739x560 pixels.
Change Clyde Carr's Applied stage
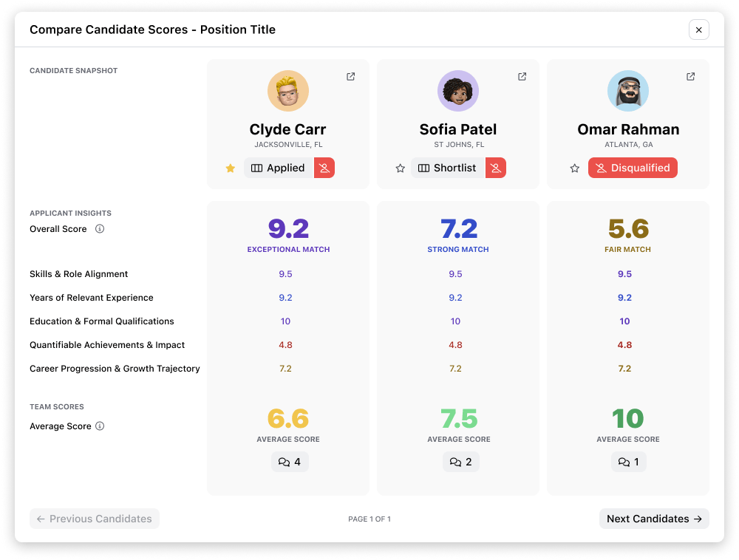(x=279, y=168)
